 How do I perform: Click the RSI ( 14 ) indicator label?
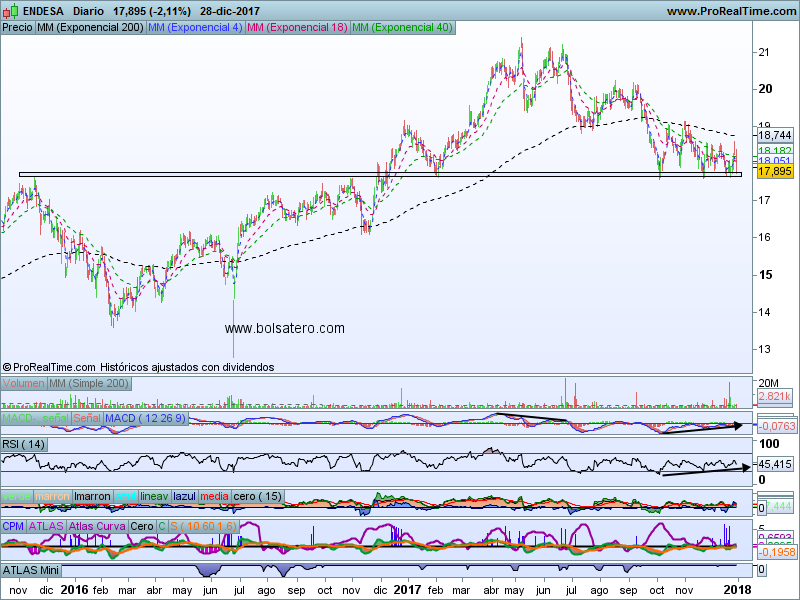coord(24,444)
